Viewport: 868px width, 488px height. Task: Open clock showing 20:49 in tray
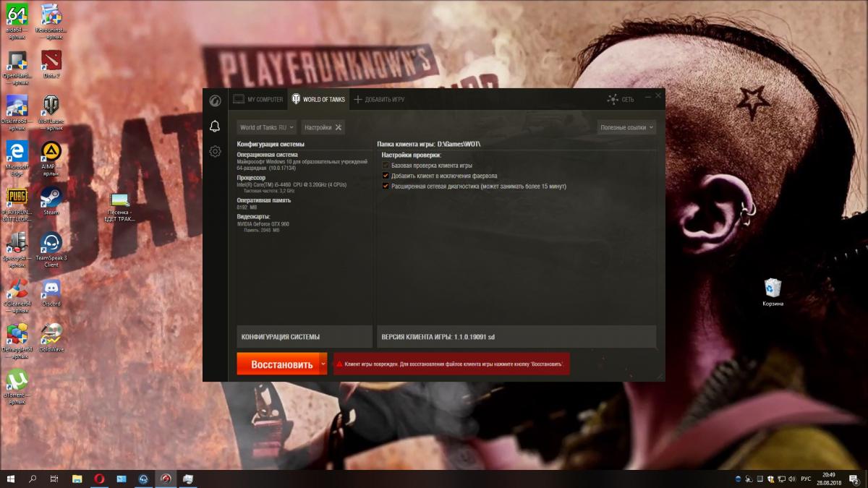[829, 479]
